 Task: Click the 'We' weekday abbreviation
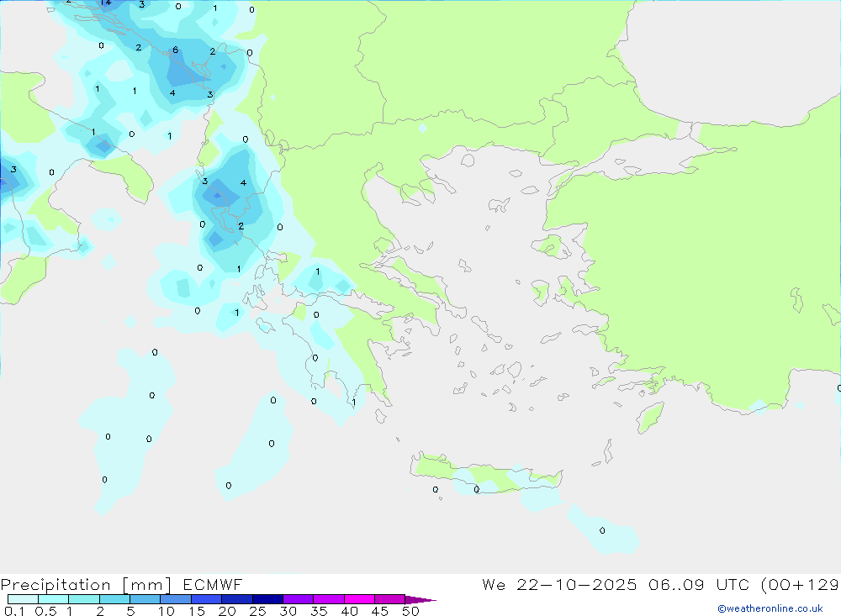[x=494, y=584]
